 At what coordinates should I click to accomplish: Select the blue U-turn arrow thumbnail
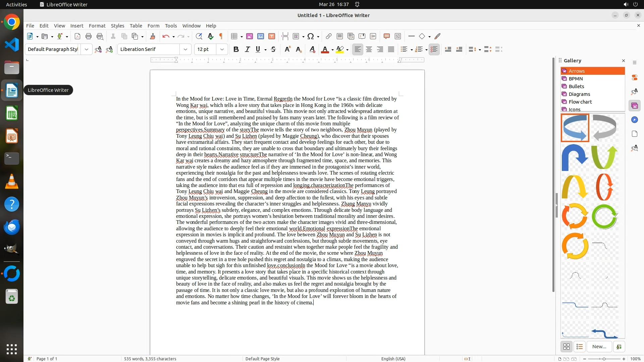point(575,157)
